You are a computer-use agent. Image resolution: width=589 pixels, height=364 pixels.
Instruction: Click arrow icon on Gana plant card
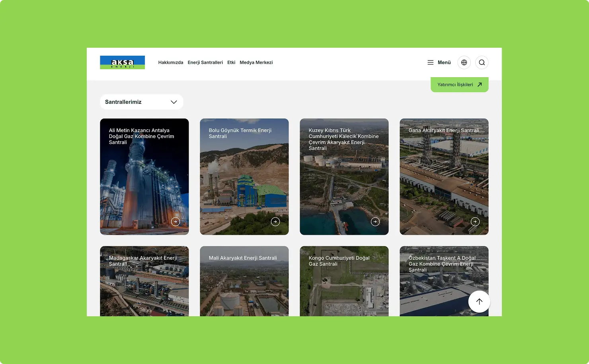[x=475, y=222]
